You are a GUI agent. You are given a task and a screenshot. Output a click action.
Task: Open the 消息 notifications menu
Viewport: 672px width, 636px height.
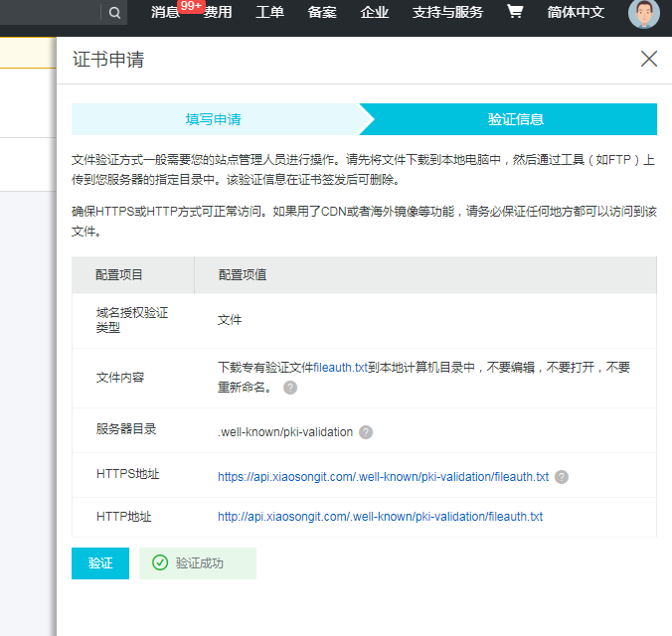(165, 13)
